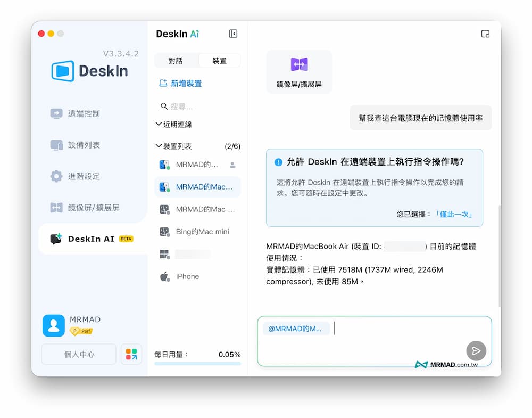Switch to the 對話 tab

coord(176,60)
